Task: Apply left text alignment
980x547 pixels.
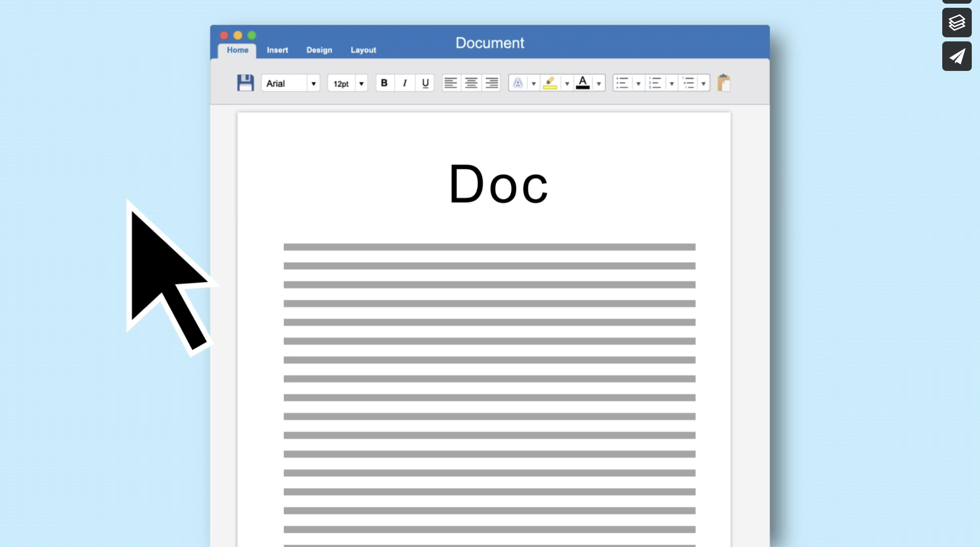Action: pyautogui.click(x=451, y=83)
